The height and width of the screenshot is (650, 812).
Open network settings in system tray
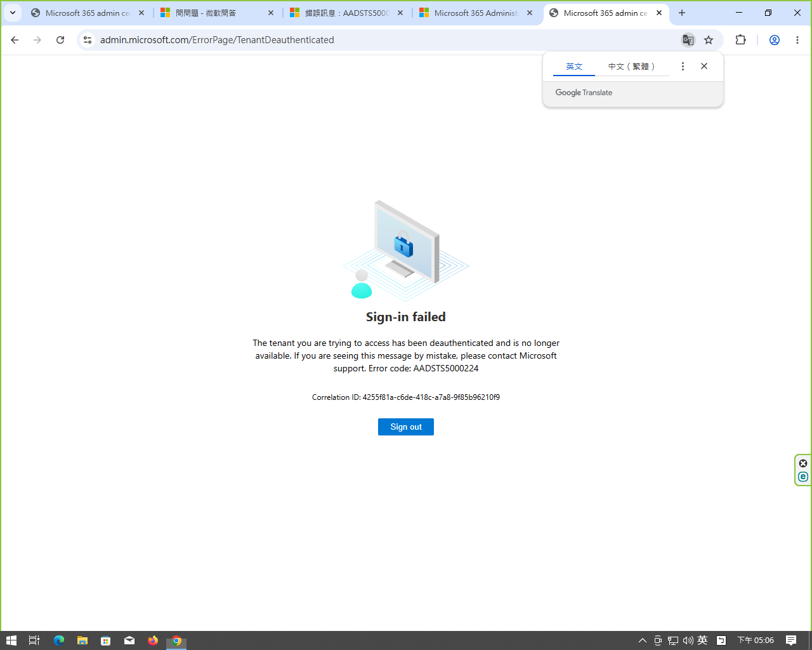click(x=673, y=640)
